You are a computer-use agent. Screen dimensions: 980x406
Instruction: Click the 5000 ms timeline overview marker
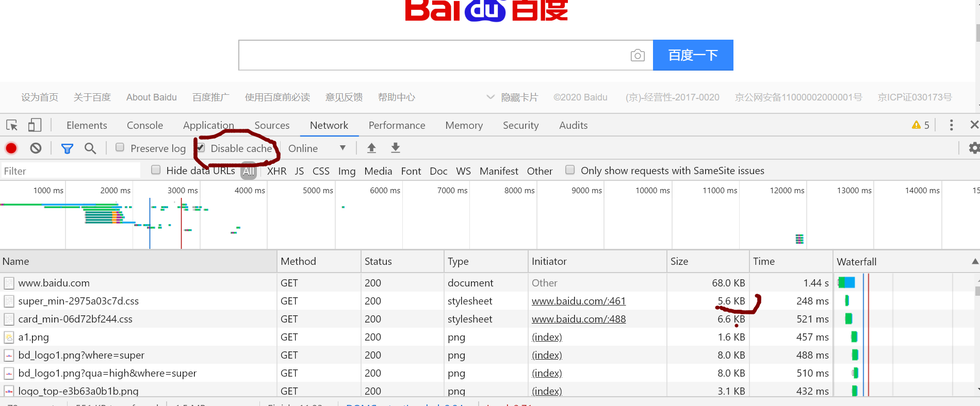coord(318,190)
